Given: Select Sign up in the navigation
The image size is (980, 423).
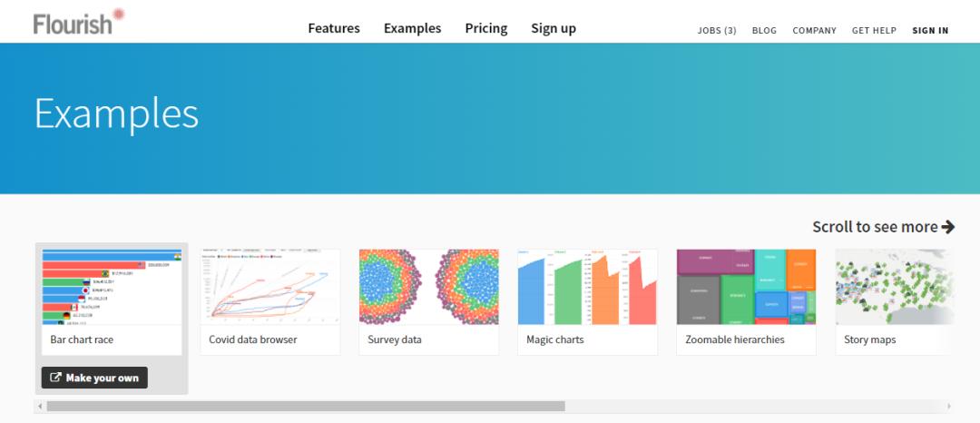Looking at the screenshot, I should 554,28.
